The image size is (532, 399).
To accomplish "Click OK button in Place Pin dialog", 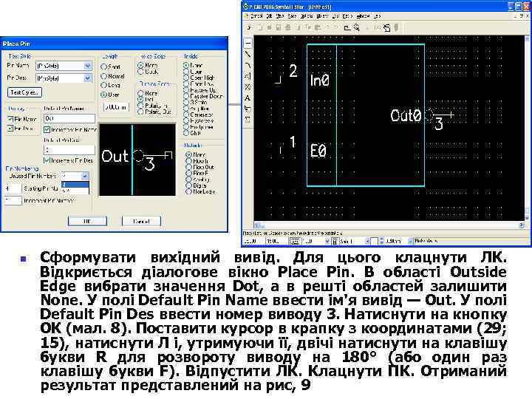I will [87, 221].
